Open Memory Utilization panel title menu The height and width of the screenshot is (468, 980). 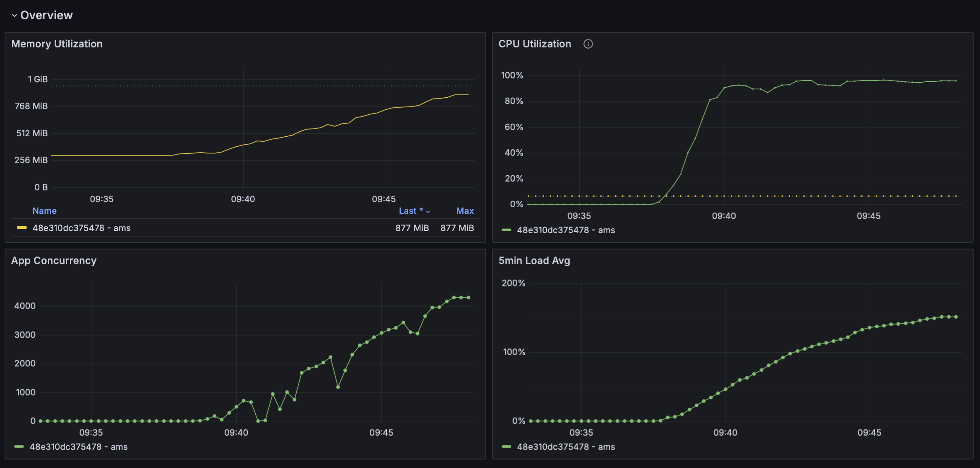tap(57, 44)
